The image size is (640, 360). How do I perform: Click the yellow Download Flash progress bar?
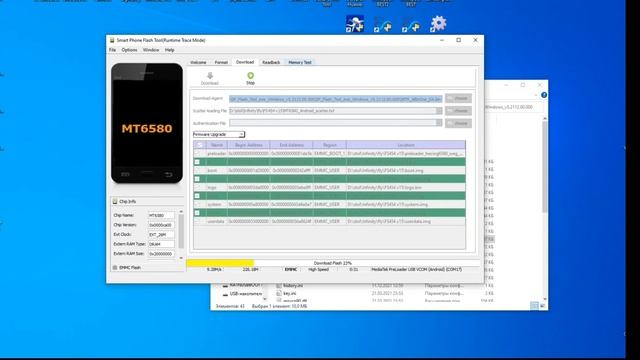[220, 263]
